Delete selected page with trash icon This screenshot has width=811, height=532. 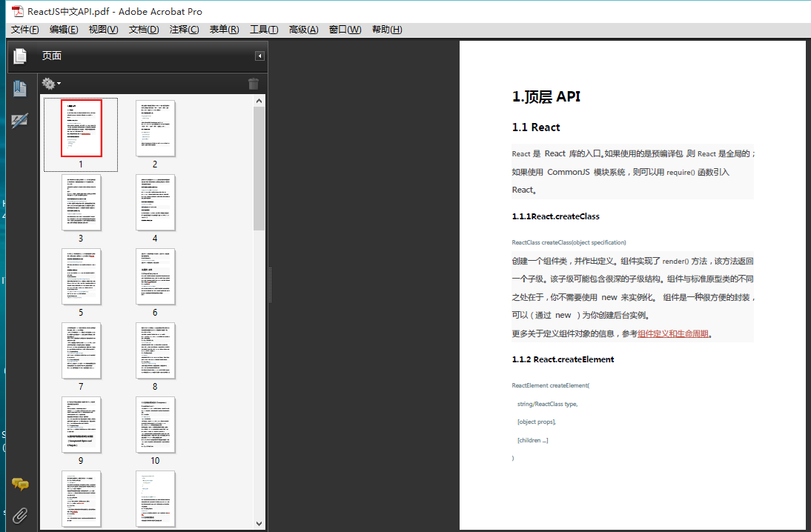pos(254,84)
